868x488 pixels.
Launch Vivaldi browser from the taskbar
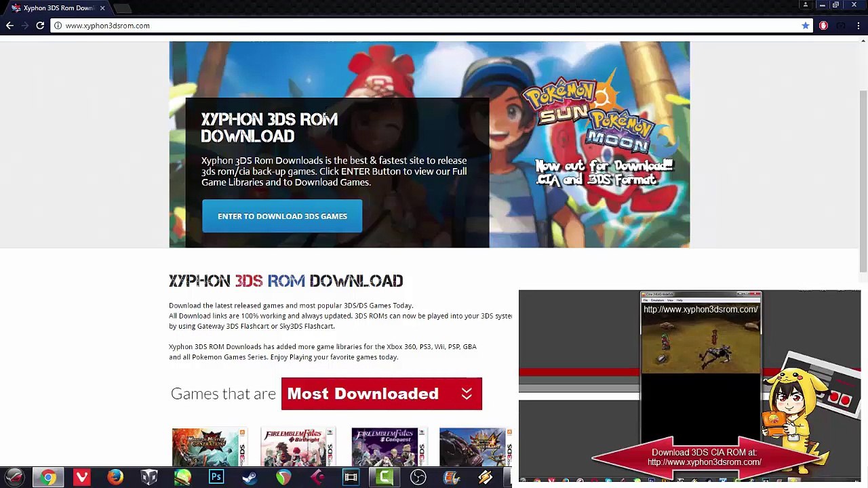82,478
